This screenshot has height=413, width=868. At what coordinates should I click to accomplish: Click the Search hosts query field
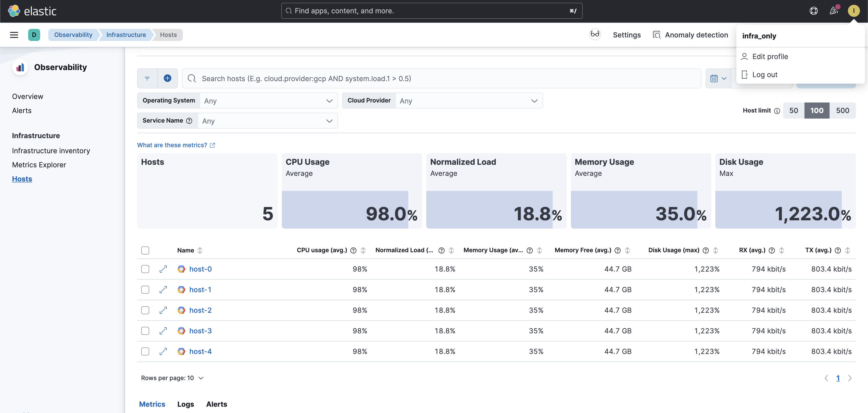click(442, 79)
